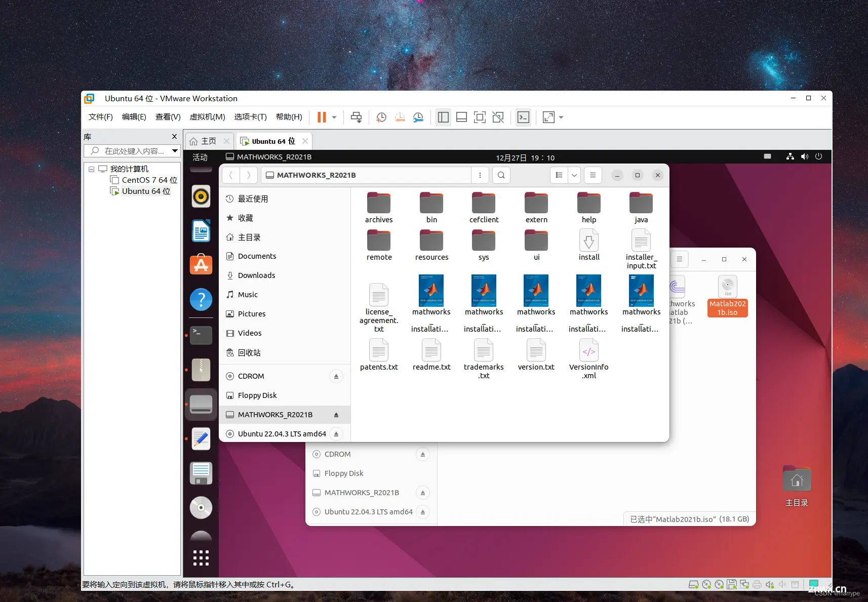
Task: Open the 编辑(E) menu
Action: (134, 117)
